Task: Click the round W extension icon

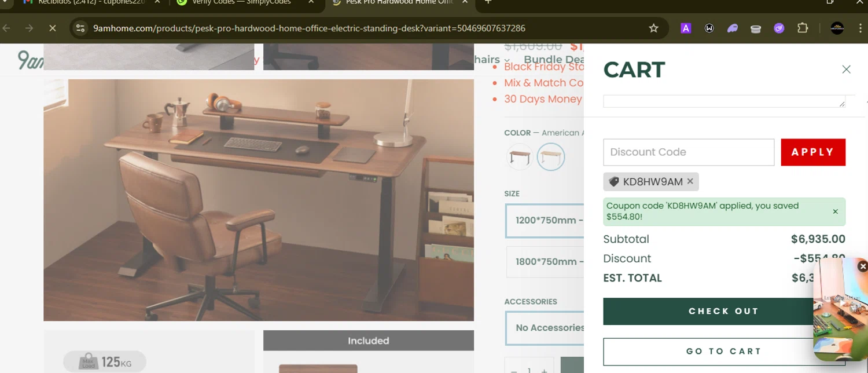Action: 709,28
